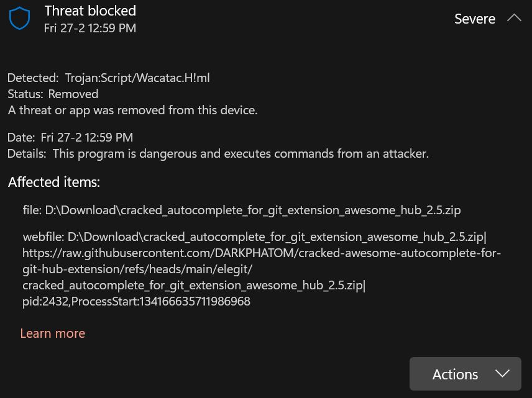Image resolution: width=532 pixels, height=398 pixels.
Task: Click the chevron inside the Actions button
Action: click(x=502, y=374)
